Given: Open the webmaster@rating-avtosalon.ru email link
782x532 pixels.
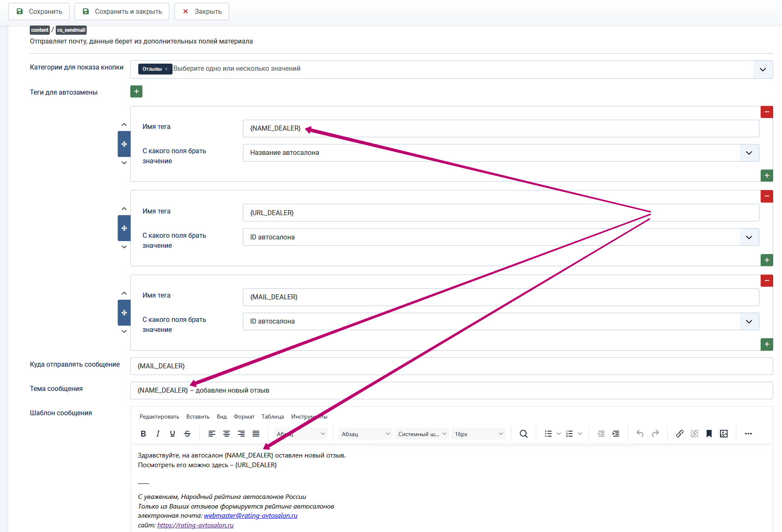Looking at the screenshot, I should tap(250, 516).
